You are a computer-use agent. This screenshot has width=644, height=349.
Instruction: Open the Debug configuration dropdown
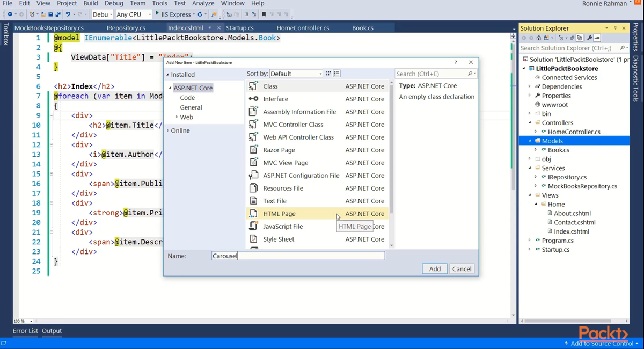(x=101, y=14)
